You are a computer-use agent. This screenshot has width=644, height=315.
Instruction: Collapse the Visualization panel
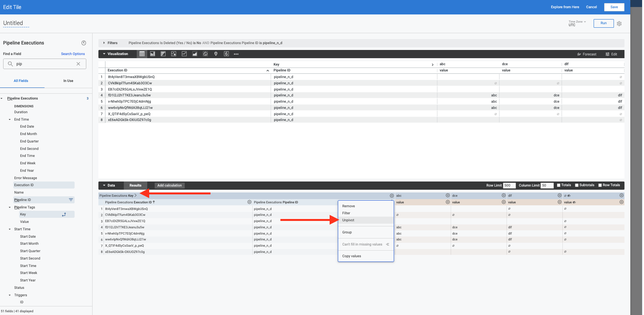point(104,54)
